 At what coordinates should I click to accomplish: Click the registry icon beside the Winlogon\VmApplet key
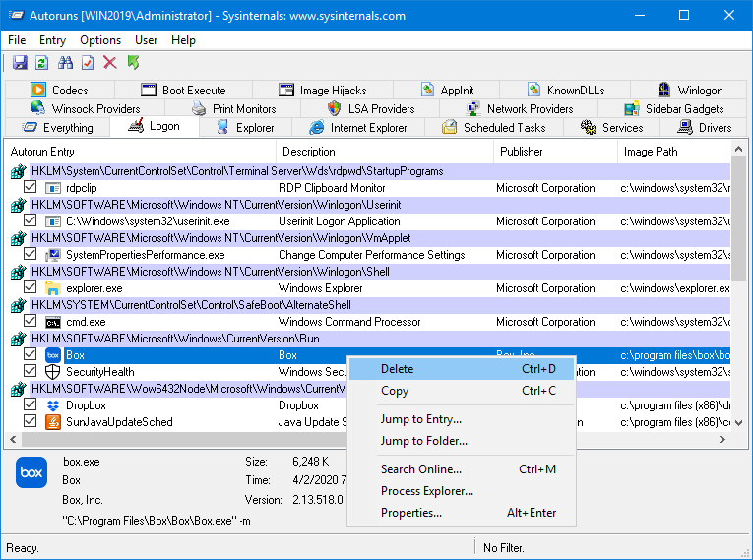click(x=19, y=238)
